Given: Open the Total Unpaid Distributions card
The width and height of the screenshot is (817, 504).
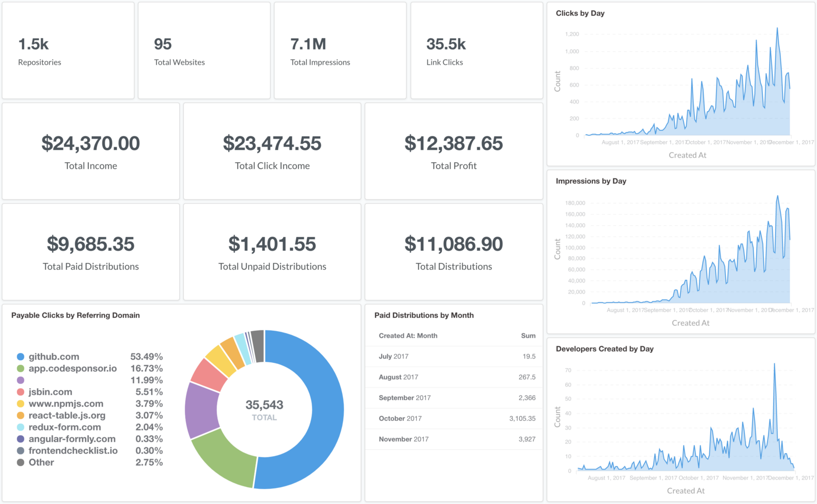Looking at the screenshot, I should (272, 252).
